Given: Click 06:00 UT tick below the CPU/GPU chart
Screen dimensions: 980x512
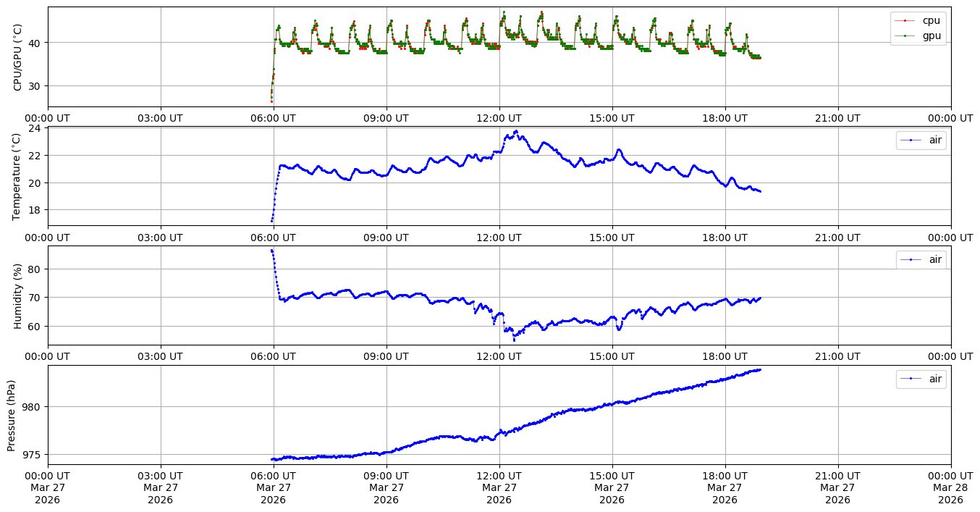Looking at the screenshot, I should click(274, 117).
